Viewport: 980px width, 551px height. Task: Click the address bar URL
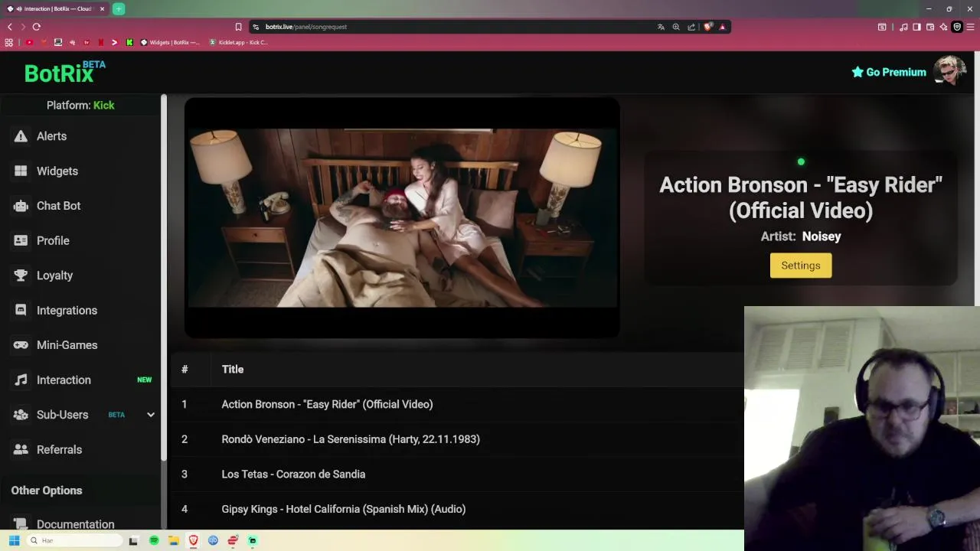click(x=306, y=27)
